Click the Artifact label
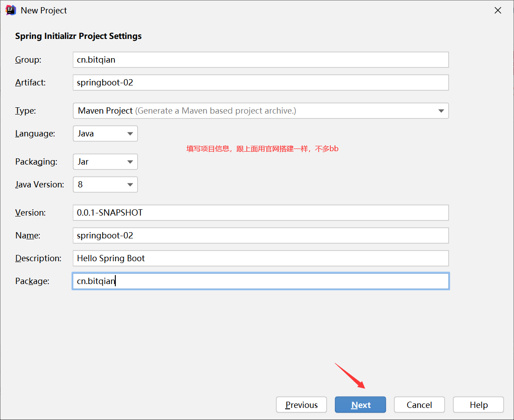This screenshot has height=420, width=514. (x=30, y=82)
